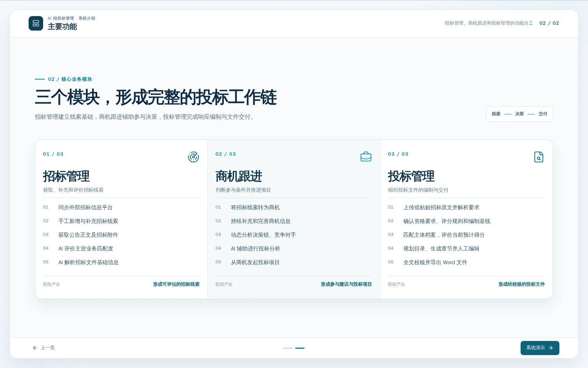Image resolution: width=588 pixels, height=368 pixels.
Task: Click the 匹配主体档案，评价当前预计得分 item
Action: point(444,235)
